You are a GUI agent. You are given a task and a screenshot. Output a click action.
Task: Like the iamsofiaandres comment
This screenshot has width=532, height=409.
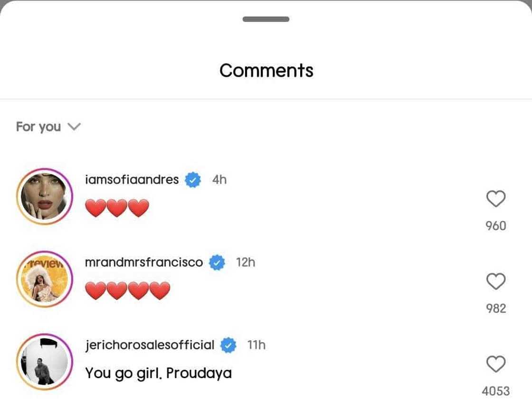point(496,199)
